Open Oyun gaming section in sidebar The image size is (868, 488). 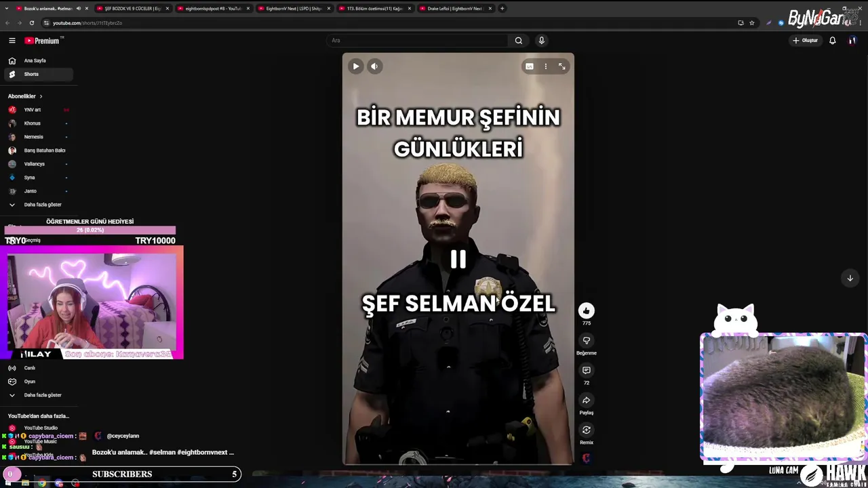coord(38,382)
